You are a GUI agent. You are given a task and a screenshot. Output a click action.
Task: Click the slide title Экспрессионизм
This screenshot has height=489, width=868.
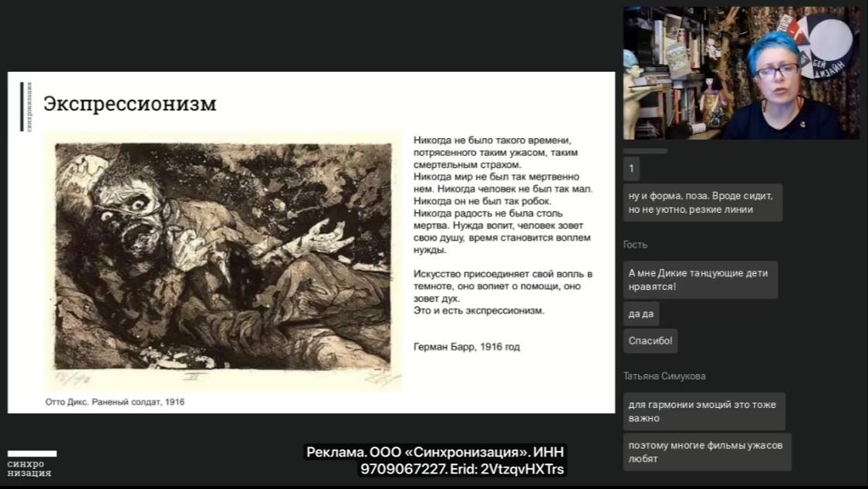coord(130,103)
